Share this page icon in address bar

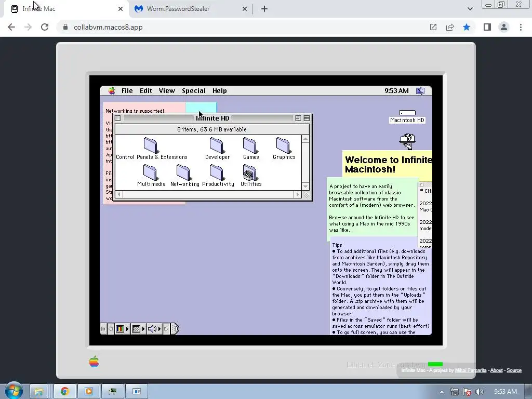450,27
